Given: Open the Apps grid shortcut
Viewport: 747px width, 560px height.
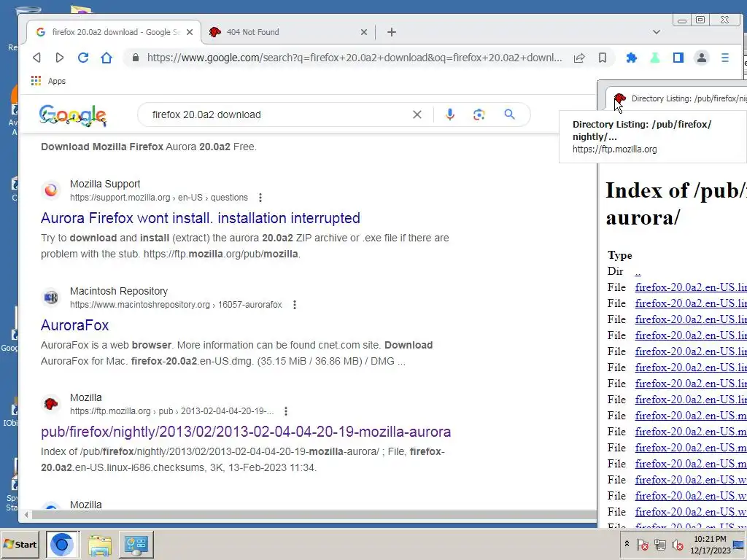Looking at the screenshot, I should pyautogui.click(x=48, y=81).
